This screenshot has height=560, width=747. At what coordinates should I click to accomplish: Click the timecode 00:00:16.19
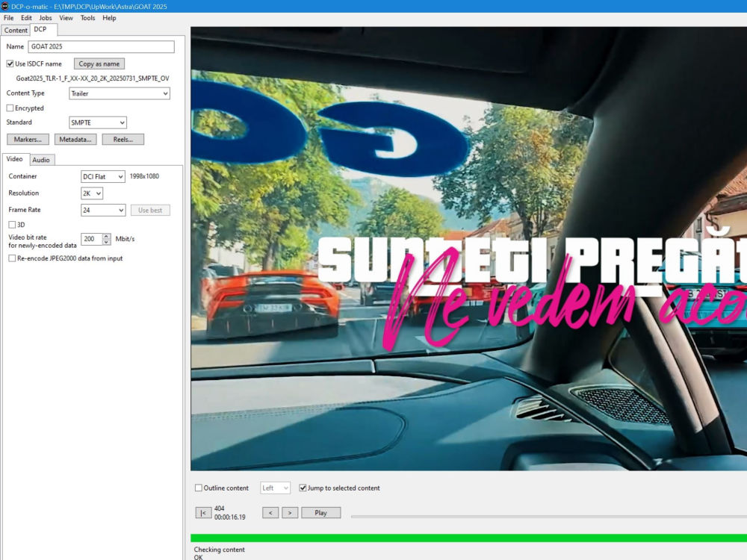pos(229,517)
